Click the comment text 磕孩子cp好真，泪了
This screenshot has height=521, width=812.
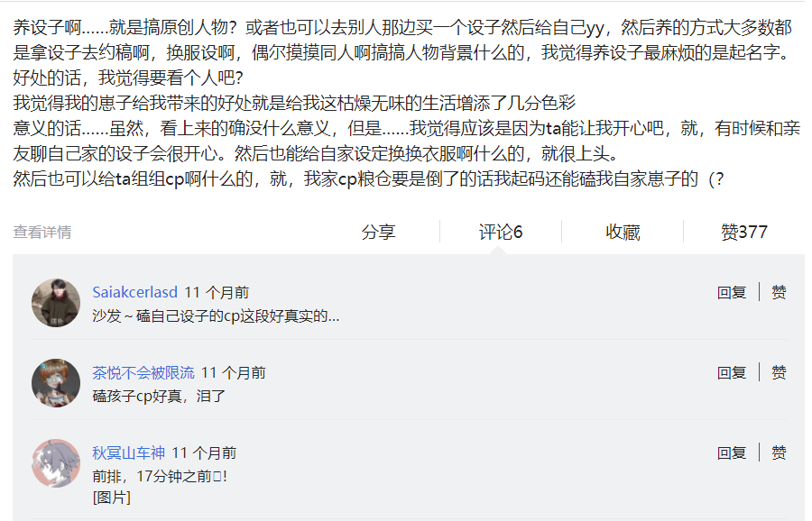pyautogui.click(x=159, y=397)
